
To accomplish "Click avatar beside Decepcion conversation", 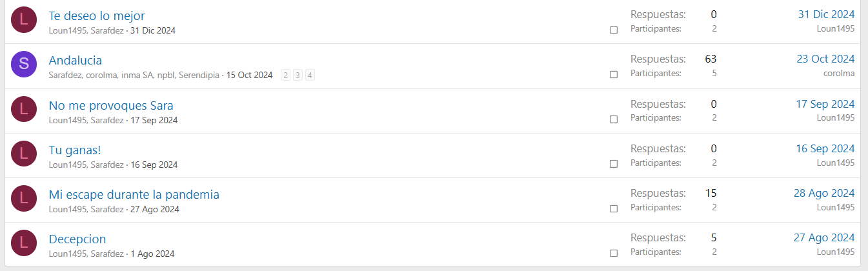I will point(24,243).
